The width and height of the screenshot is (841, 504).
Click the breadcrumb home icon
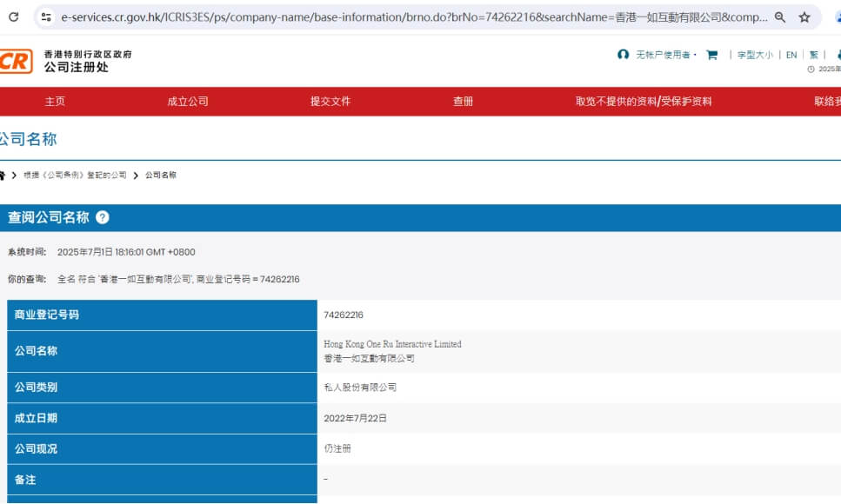coord(2,176)
